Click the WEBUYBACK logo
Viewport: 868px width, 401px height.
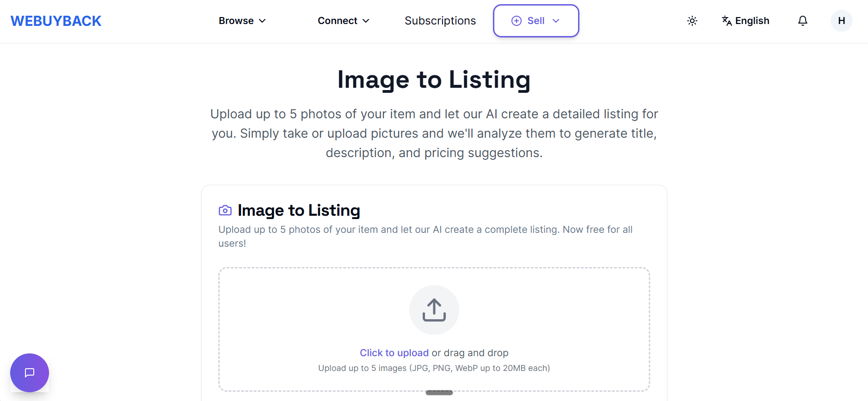tap(55, 20)
